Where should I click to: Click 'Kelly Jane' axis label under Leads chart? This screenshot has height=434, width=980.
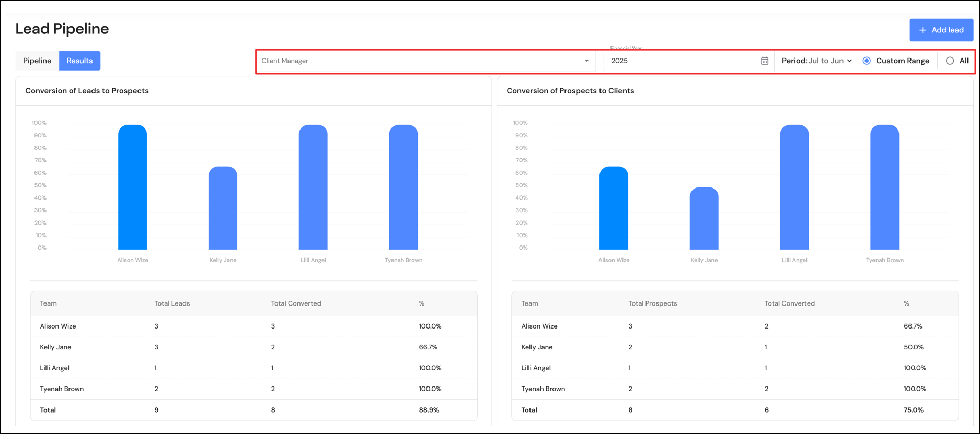click(x=223, y=260)
